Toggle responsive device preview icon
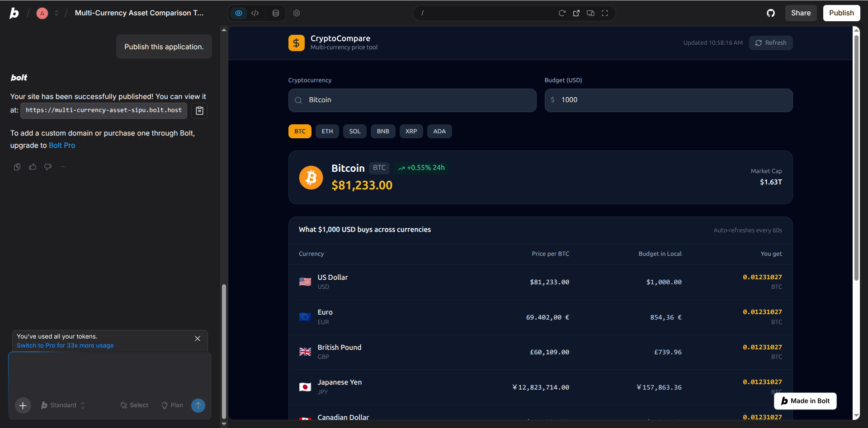868x428 pixels. (590, 13)
